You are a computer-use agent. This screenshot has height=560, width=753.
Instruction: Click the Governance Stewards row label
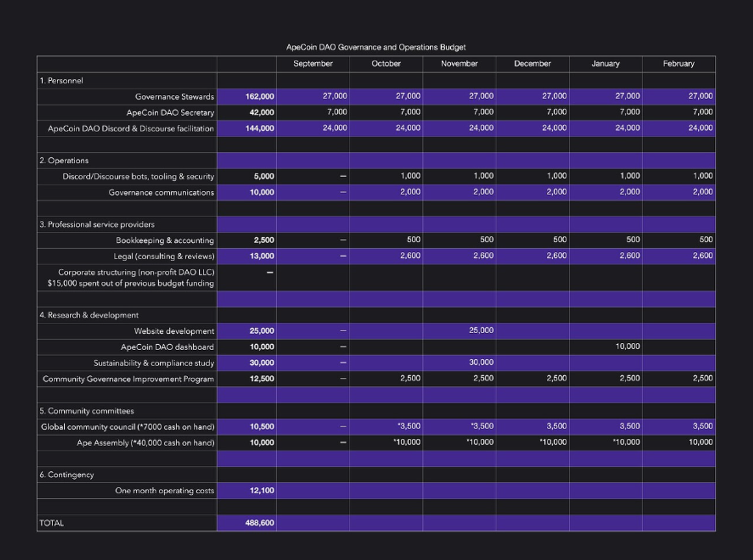[174, 96]
